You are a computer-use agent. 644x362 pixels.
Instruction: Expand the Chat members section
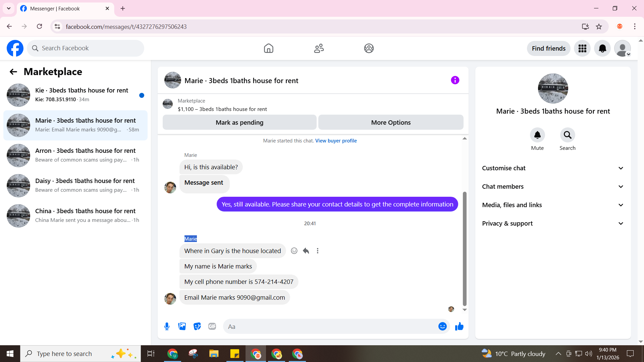(x=553, y=187)
